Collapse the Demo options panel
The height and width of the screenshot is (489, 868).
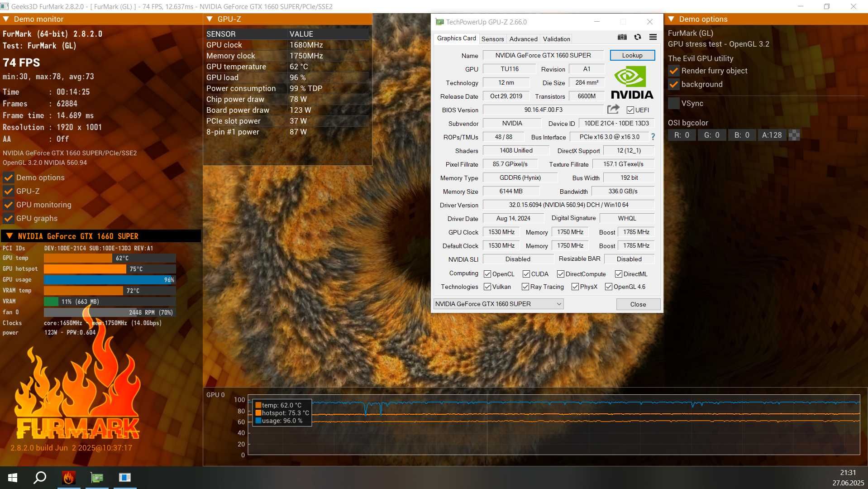671,19
